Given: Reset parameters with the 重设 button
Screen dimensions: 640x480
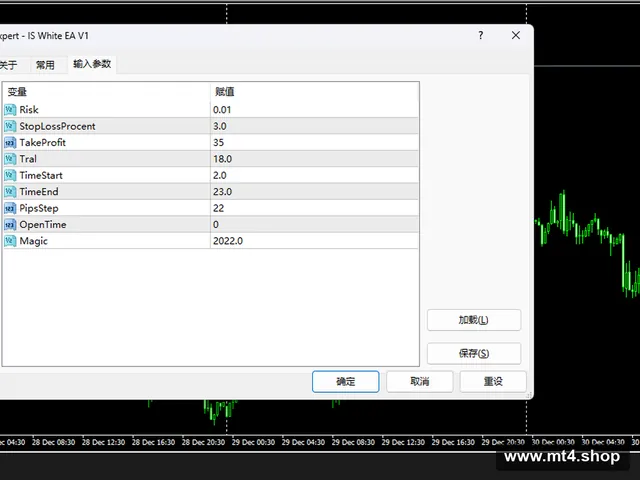Looking at the screenshot, I should click(493, 382).
